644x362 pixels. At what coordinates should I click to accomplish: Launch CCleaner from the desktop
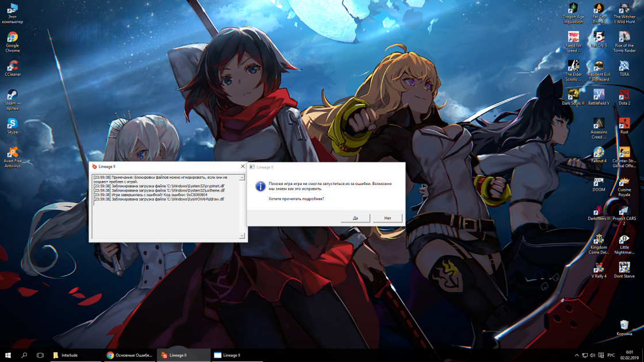tap(12, 67)
